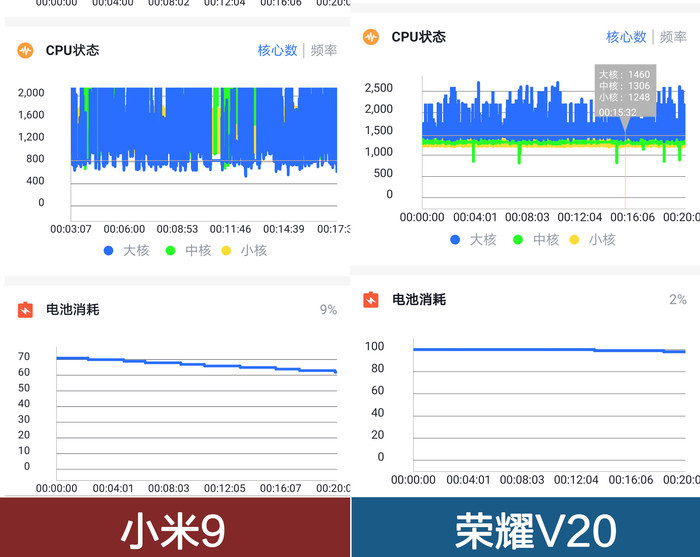This screenshot has height=557, width=700.
Task: Click the Honor V20 CPU状态 title
Action: [419, 37]
